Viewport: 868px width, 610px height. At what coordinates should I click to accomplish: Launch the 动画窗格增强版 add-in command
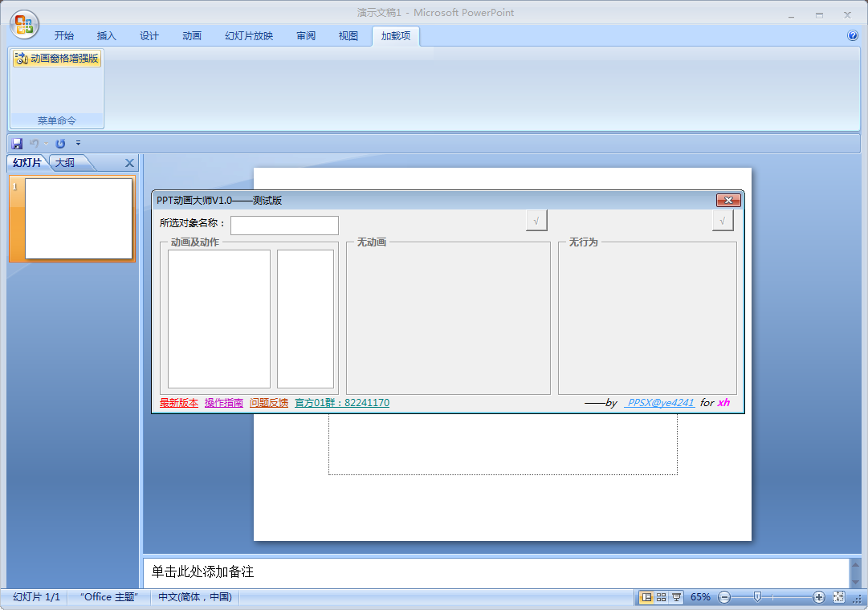tap(56, 58)
